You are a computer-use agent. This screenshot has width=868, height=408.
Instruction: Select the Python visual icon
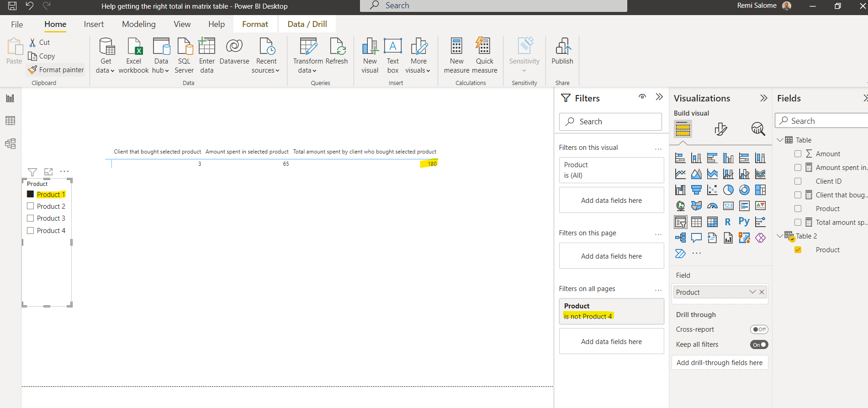[744, 222]
